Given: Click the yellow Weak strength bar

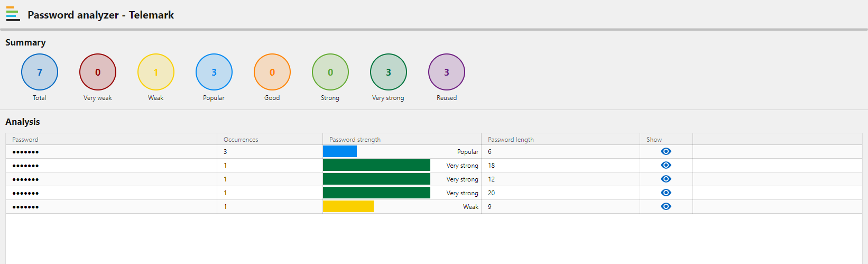Looking at the screenshot, I should [348, 206].
